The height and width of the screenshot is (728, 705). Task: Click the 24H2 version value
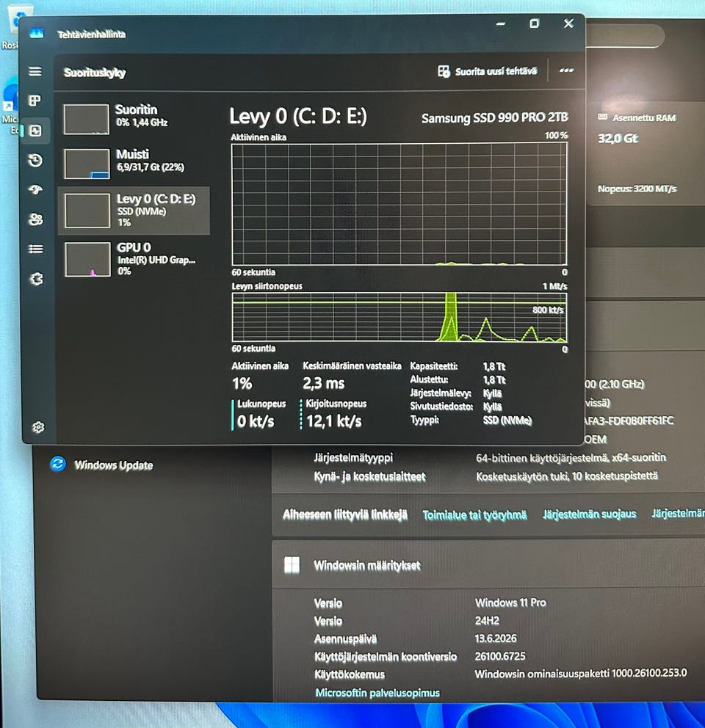[x=487, y=621]
